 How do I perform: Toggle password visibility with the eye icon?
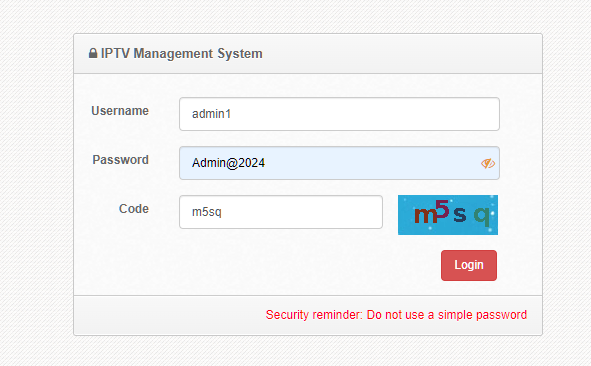pyautogui.click(x=487, y=163)
